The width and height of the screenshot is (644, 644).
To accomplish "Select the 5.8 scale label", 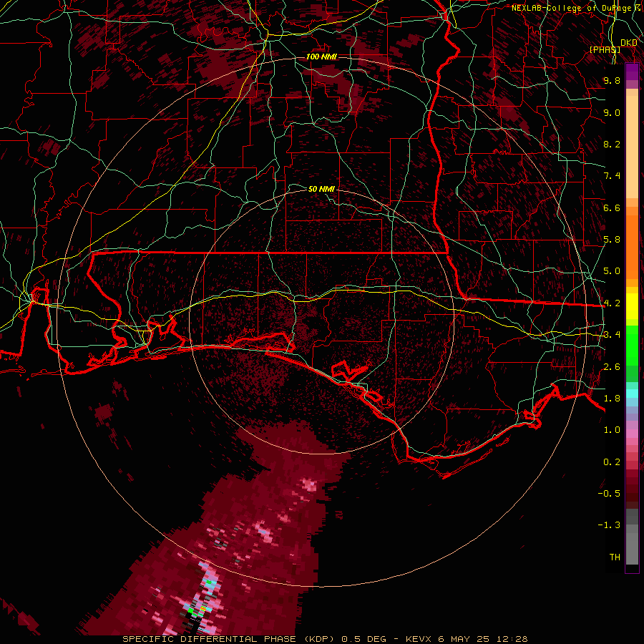I will (x=612, y=240).
